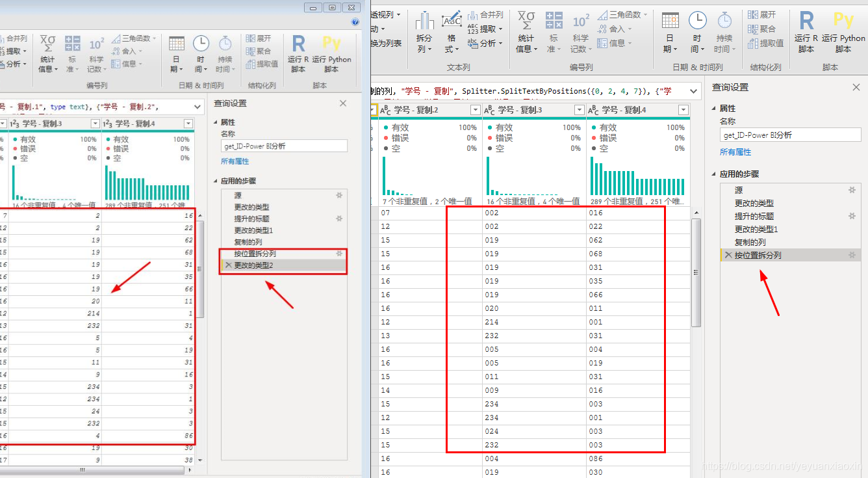The image size is (868, 478).
Task: Select 提升的标题 step in left window
Action: 284,219
